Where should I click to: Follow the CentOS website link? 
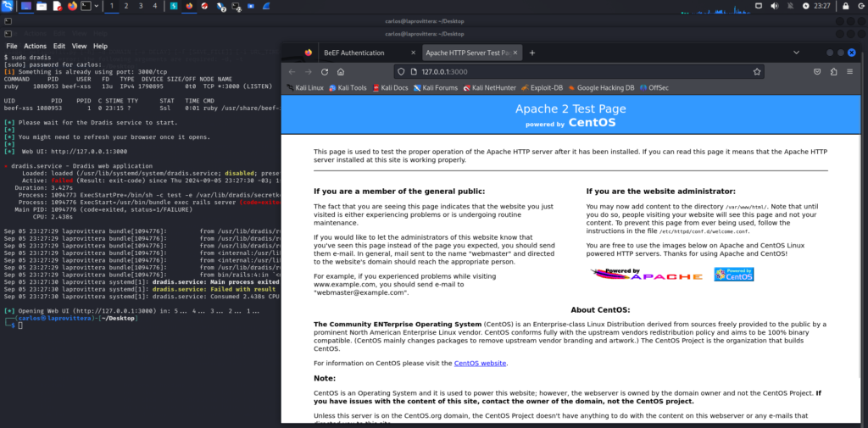point(480,363)
